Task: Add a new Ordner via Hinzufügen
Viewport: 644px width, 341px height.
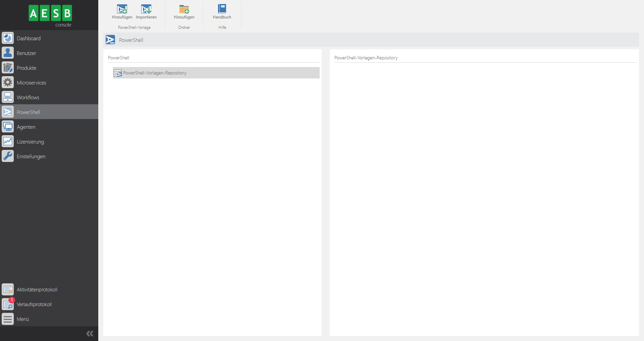Action: tap(184, 11)
